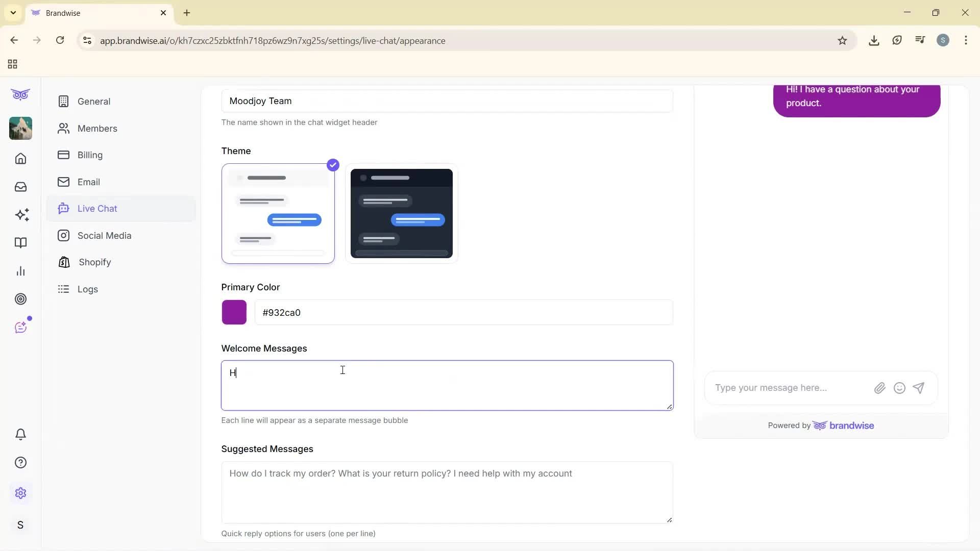Screen dimensions: 980x551
Task: Click the Powered by brandwise link
Action: click(820, 425)
